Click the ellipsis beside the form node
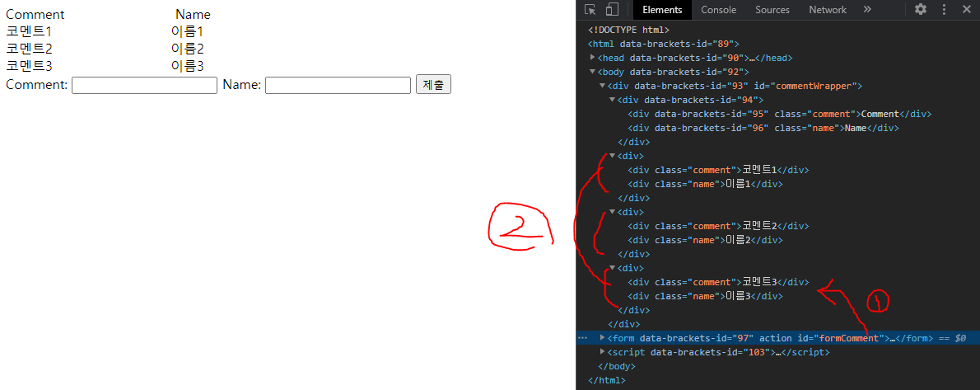The width and height of the screenshot is (980, 390). point(582,337)
